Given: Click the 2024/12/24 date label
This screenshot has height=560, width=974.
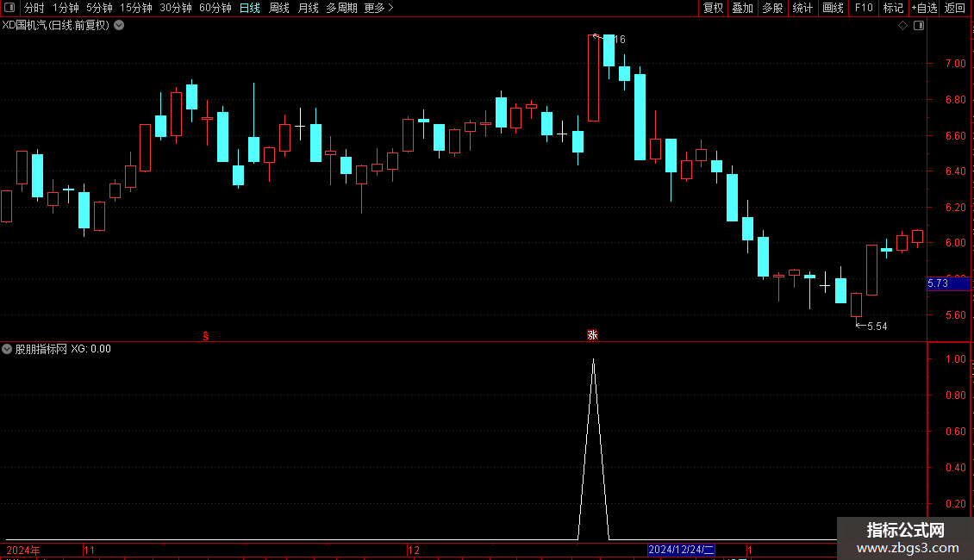Looking at the screenshot, I should click(x=682, y=550).
